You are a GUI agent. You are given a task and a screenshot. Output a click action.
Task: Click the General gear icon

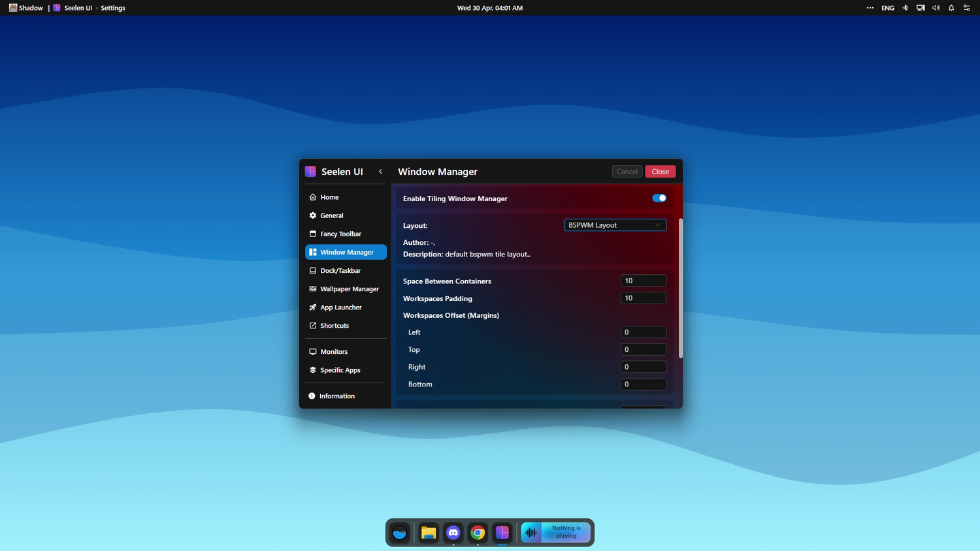click(x=313, y=215)
